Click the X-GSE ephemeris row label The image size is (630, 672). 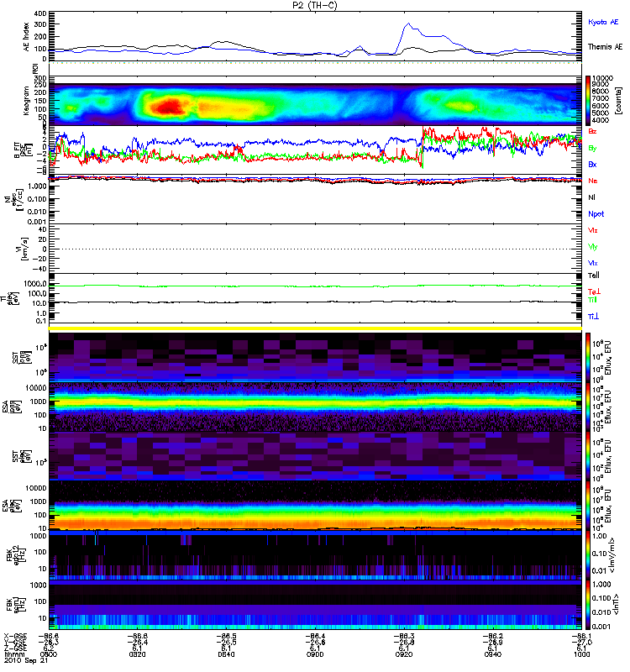point(15,636)
